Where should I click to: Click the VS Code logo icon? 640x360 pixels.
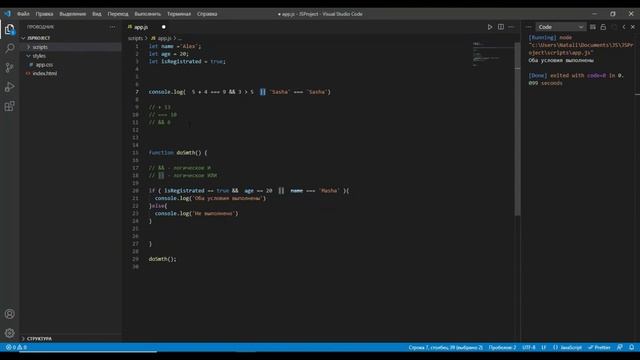[7, 13]
